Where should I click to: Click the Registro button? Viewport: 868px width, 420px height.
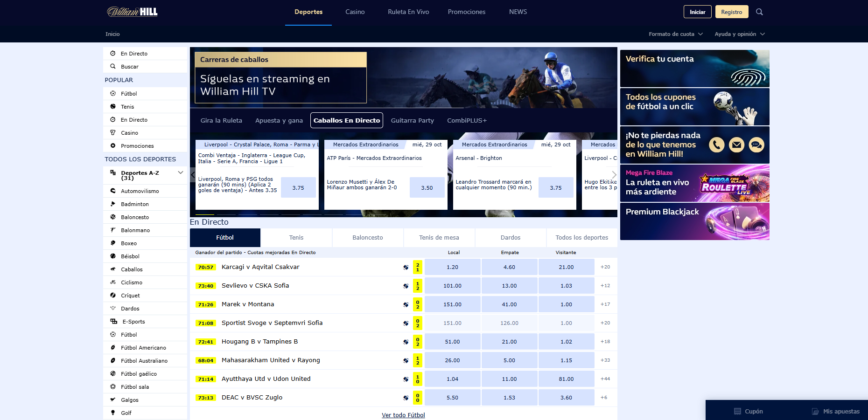pos(732,12)
